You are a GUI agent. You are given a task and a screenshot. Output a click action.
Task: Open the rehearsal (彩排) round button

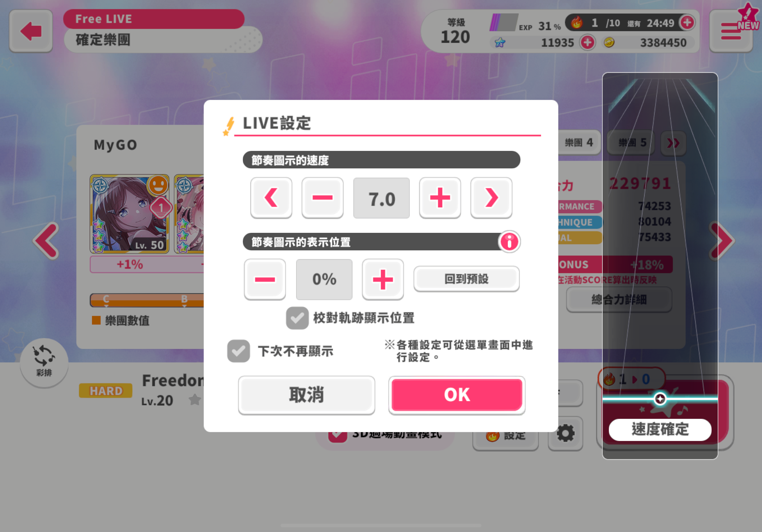tap(44, 363)
